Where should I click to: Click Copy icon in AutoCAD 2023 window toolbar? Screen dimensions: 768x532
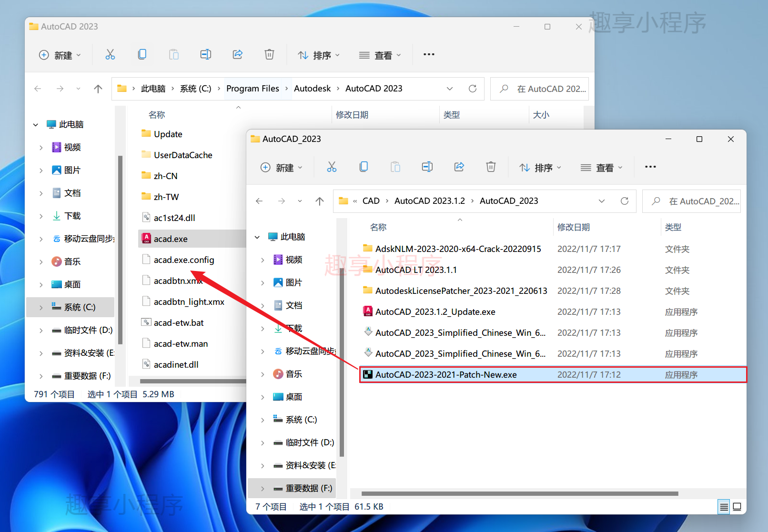[x=142, y=55]
